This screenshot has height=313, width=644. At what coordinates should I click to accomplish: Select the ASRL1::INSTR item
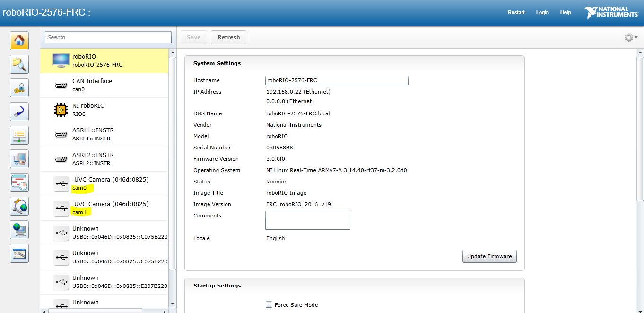click(104, 134)
